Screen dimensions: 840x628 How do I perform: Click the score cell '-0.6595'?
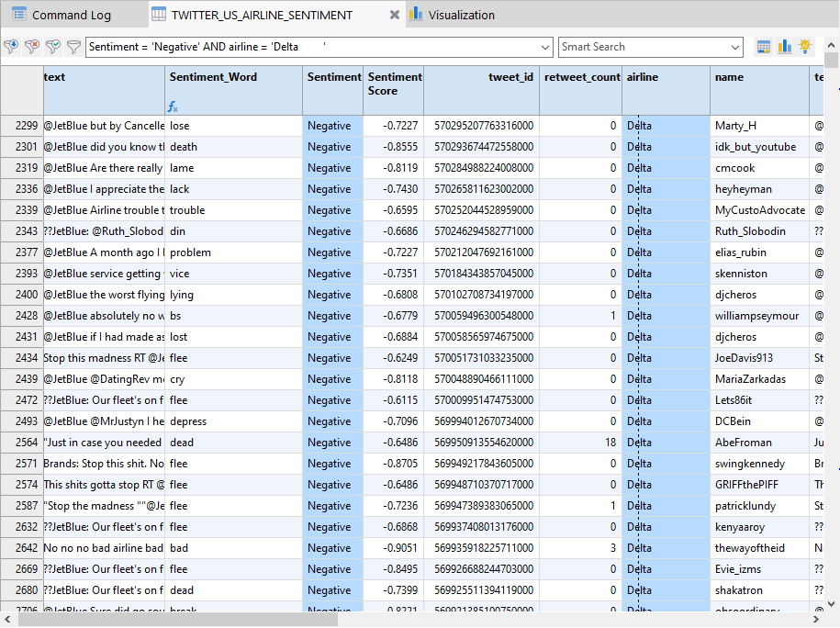coord(393,210)
